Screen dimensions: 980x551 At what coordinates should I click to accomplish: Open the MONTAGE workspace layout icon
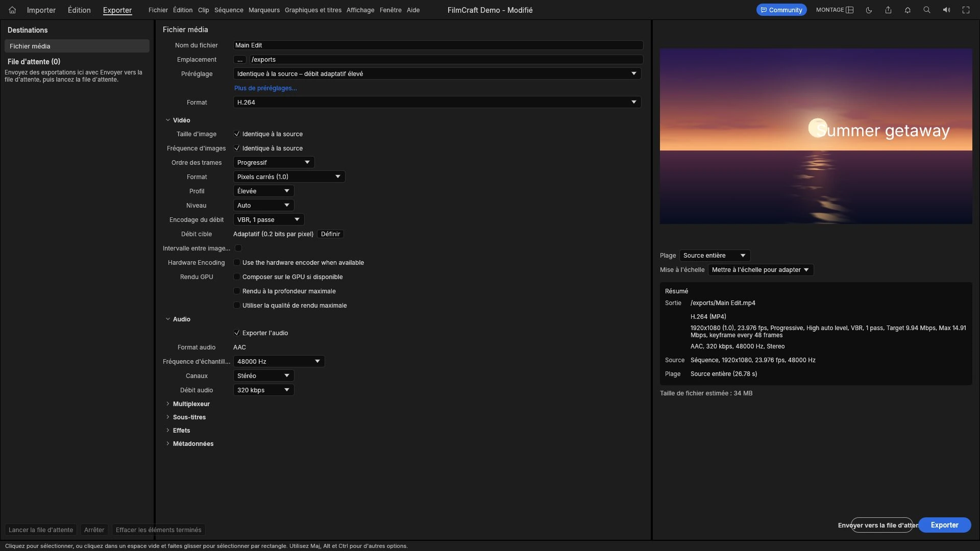pos(850,10)
